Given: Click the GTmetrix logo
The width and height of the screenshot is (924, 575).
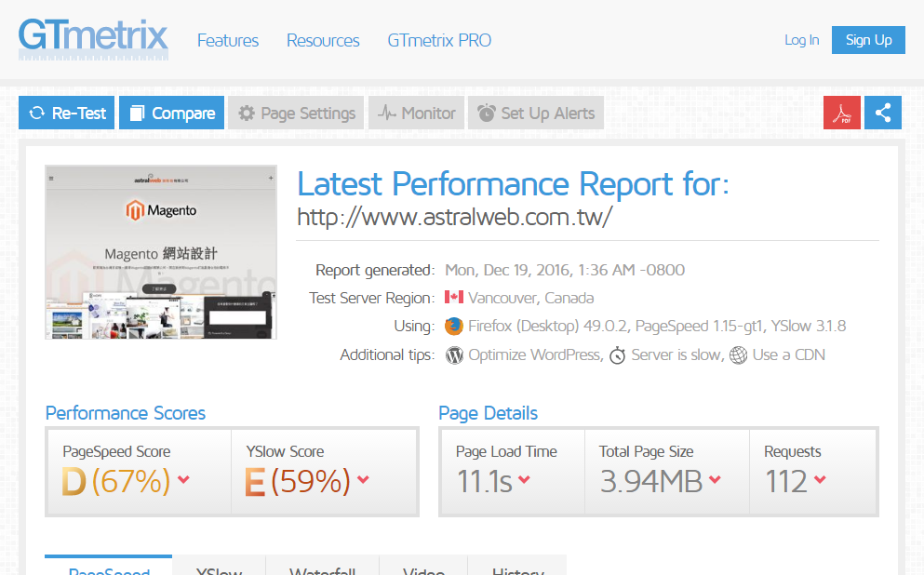Looking at the screenshot, I should tap(93, 39).
